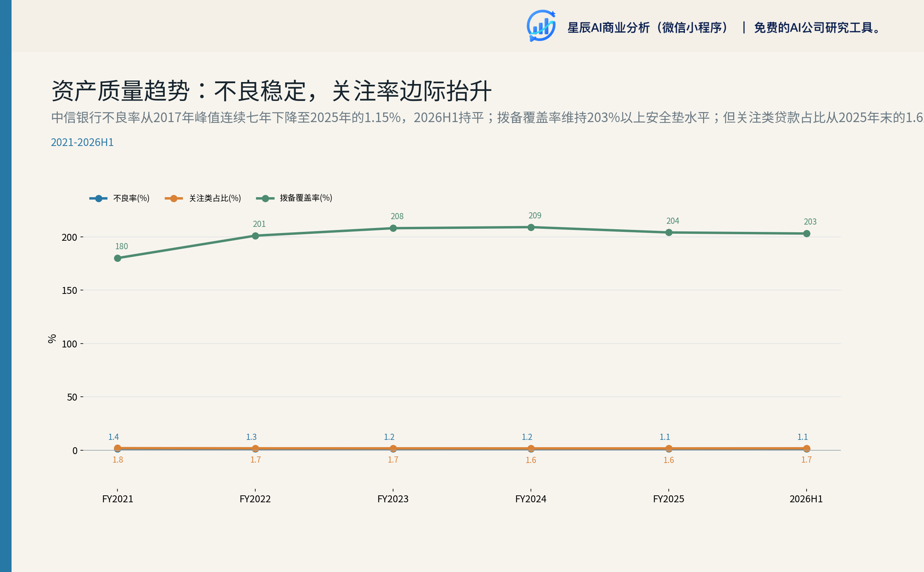Click the x-axis label FY2022

click(255, 499)
